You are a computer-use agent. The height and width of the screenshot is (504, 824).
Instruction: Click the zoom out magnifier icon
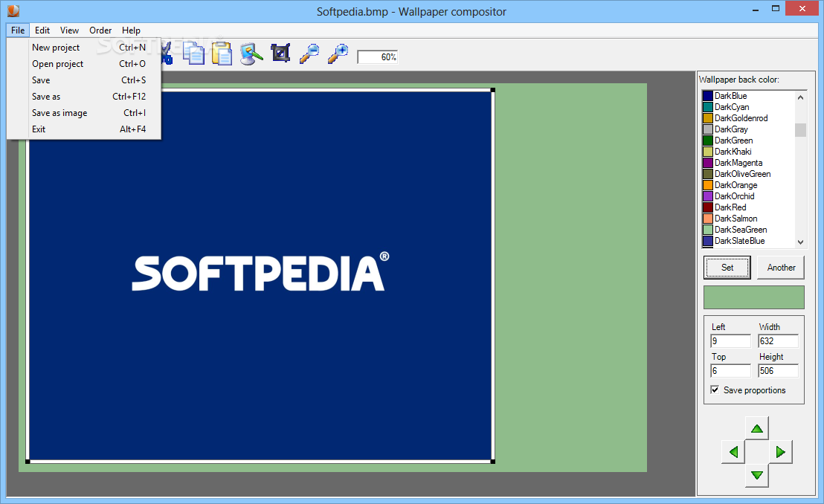[x=309, y=54]
